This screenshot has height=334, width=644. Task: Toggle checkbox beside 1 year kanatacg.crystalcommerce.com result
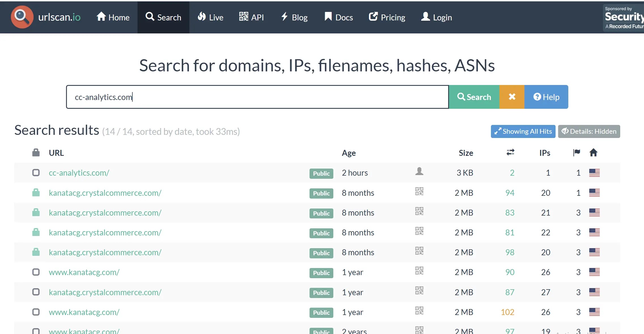(x=36, y=292)
